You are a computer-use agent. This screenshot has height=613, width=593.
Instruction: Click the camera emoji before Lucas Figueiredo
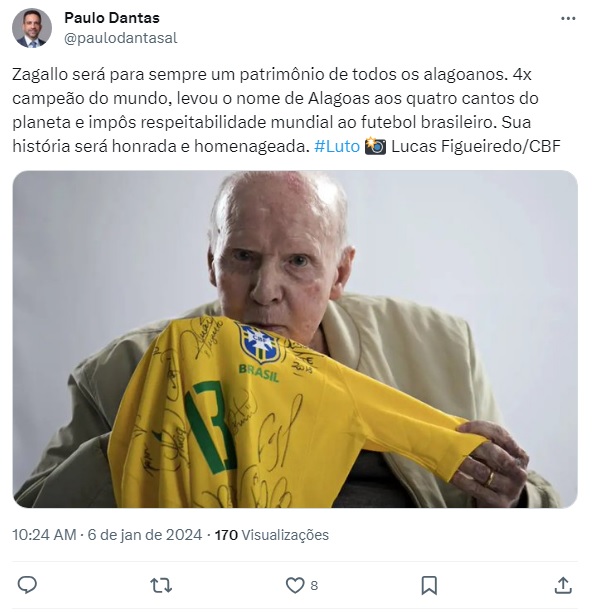[x=375, y=146]
